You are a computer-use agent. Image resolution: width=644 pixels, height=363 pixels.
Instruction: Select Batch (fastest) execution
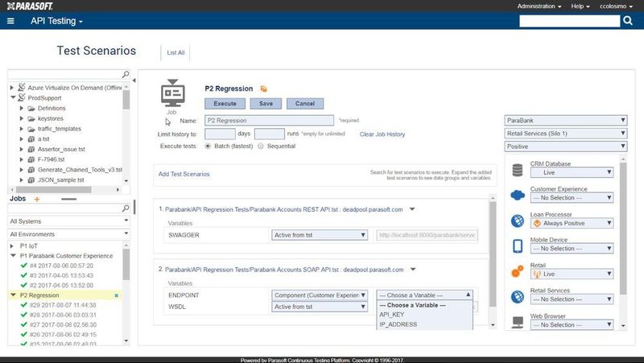208,146
